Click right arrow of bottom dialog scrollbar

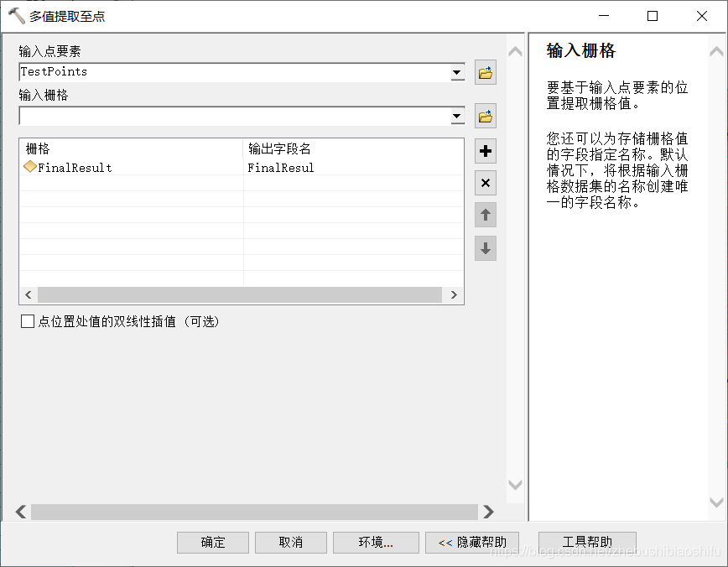[487, 512]
